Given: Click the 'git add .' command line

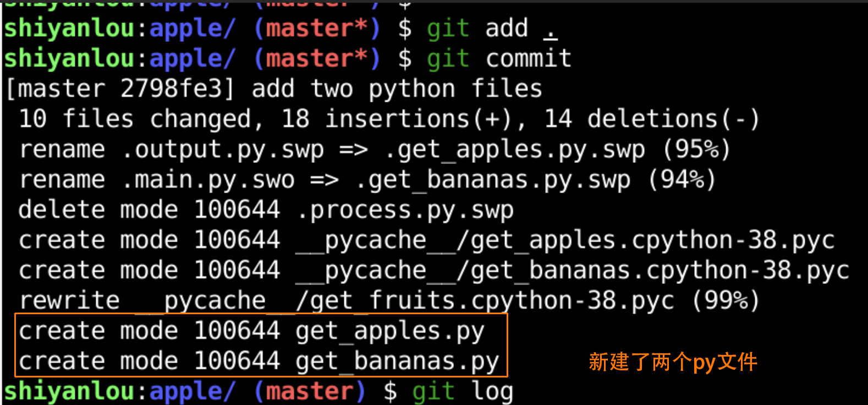Looking at the screenshot, I should click(x=281, y=29).
